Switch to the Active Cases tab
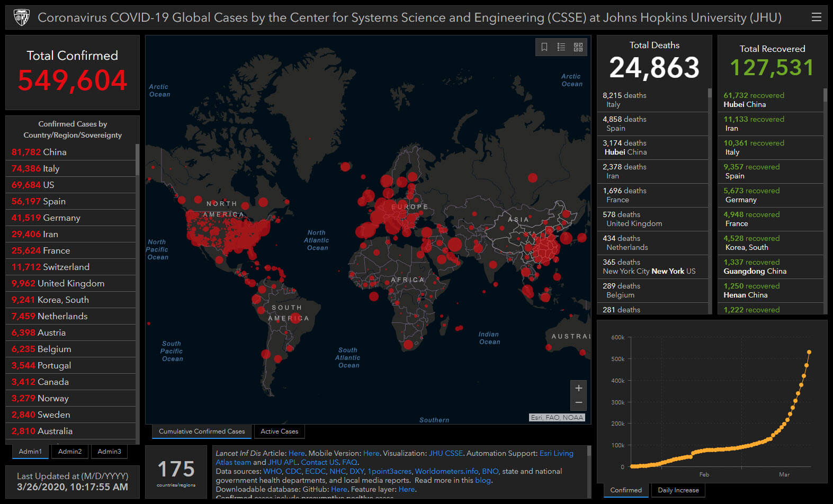Screen dimensions: 833x504 [x=279, y=431]
